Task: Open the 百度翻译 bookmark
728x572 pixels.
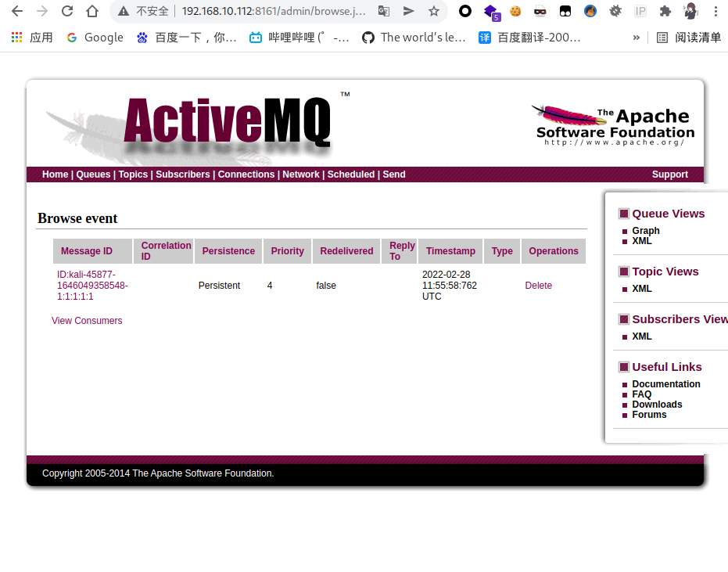Action: click(529, 38)
